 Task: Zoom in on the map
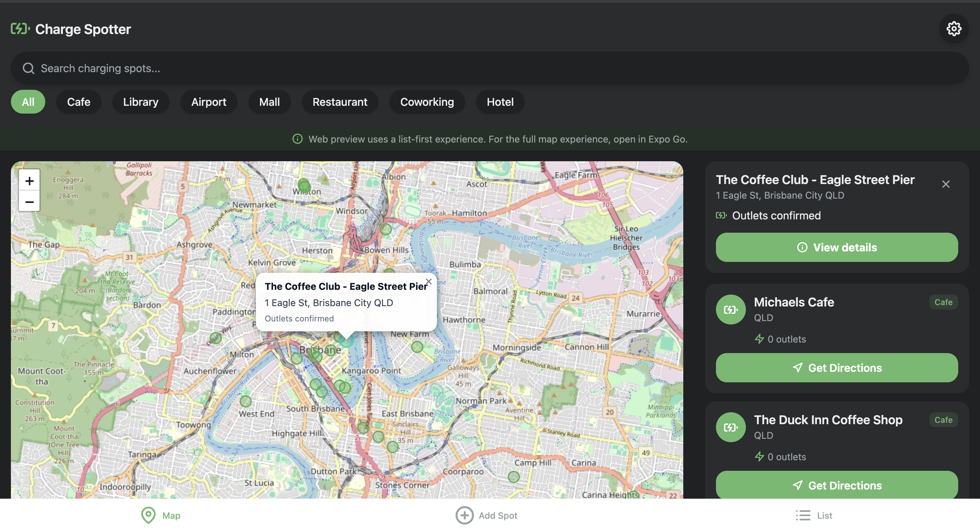pos(29,181)
